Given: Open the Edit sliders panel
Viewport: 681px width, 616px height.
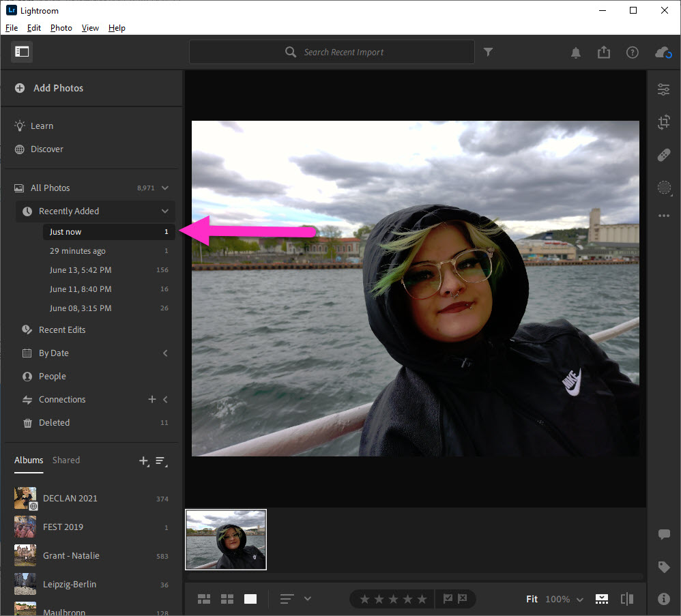Looking at the screenshot, I should 664,89.
